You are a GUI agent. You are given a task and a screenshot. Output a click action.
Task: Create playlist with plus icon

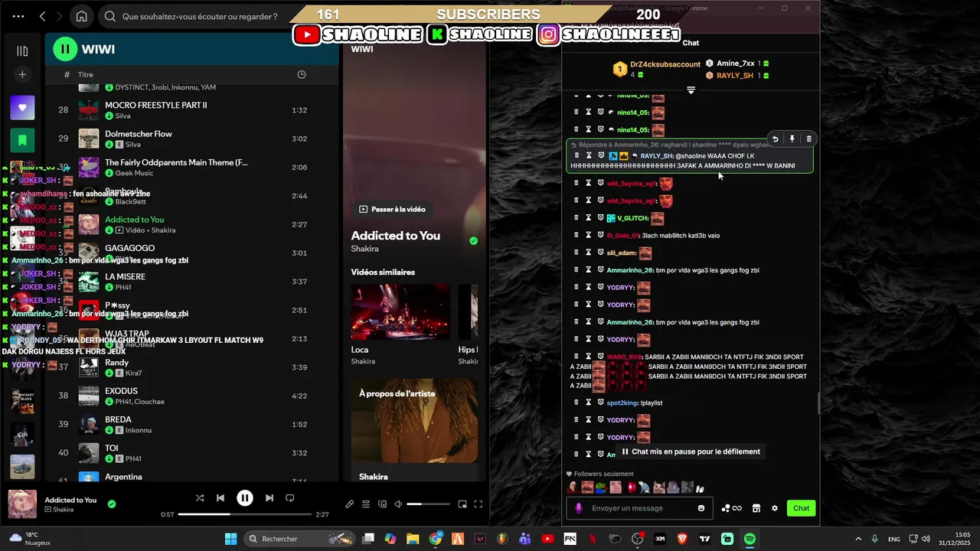pos(22,74)
